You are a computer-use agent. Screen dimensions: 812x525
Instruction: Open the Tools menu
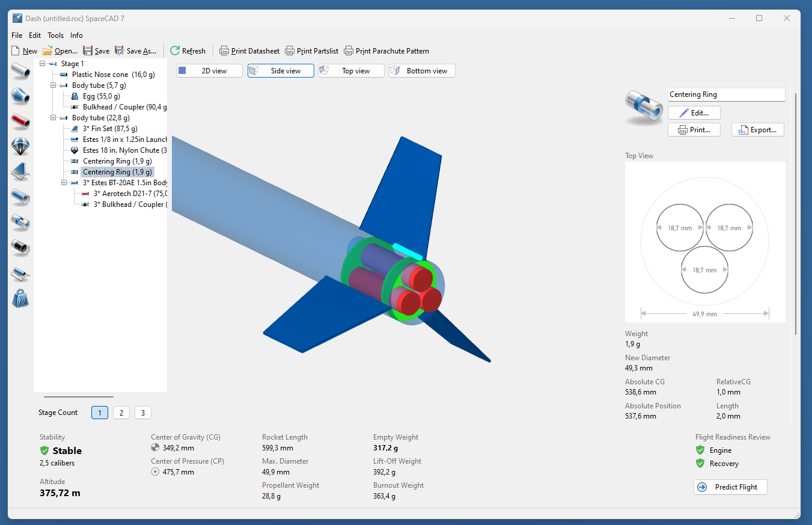coord(55,35)
